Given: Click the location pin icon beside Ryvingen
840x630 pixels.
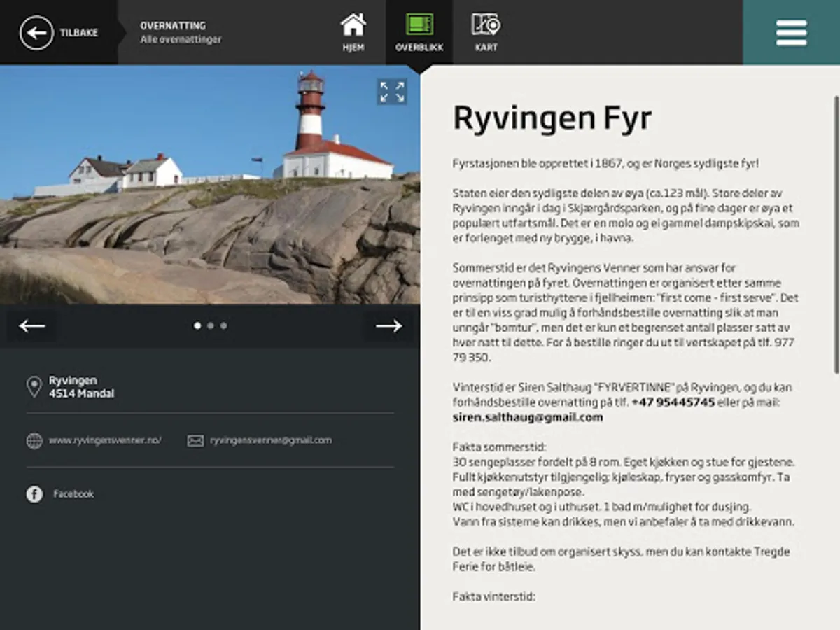Looking at the screenshot, I should point(34,386).
